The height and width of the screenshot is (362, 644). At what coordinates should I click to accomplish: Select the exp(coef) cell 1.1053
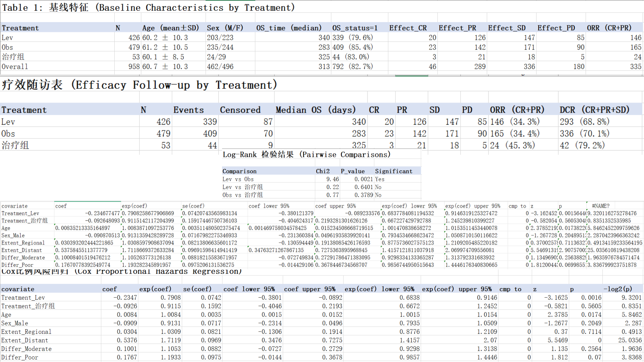pyautogui.click(x=171, y=349)
